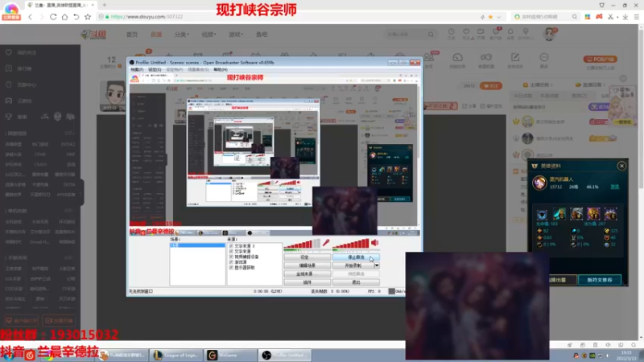Image resolution: width=644 pixels, height=362 pixels.
Task: Click the third skill icon in hero panel
Action: [x=576, y=214]
